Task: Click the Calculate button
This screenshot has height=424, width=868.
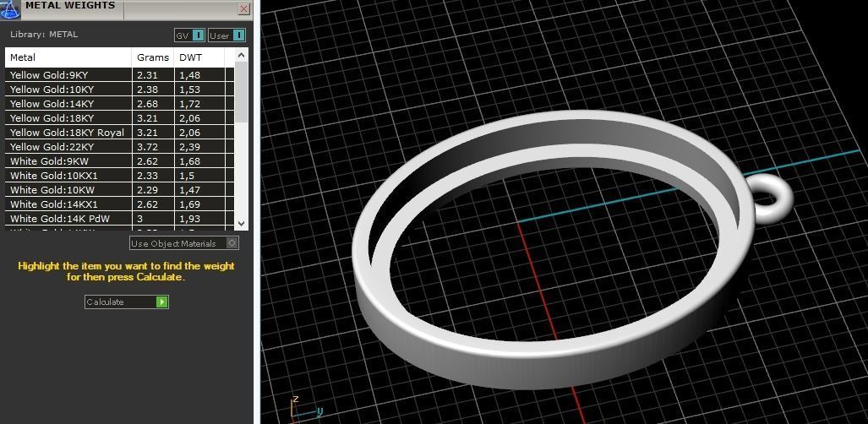Action: (126, 302)
